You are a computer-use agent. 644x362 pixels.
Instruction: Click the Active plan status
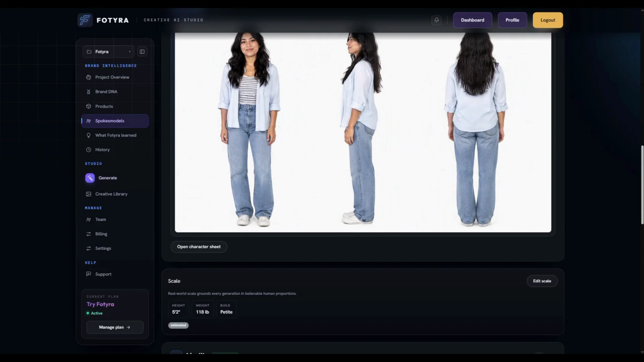pyautogui.click(x=95, y=313)
